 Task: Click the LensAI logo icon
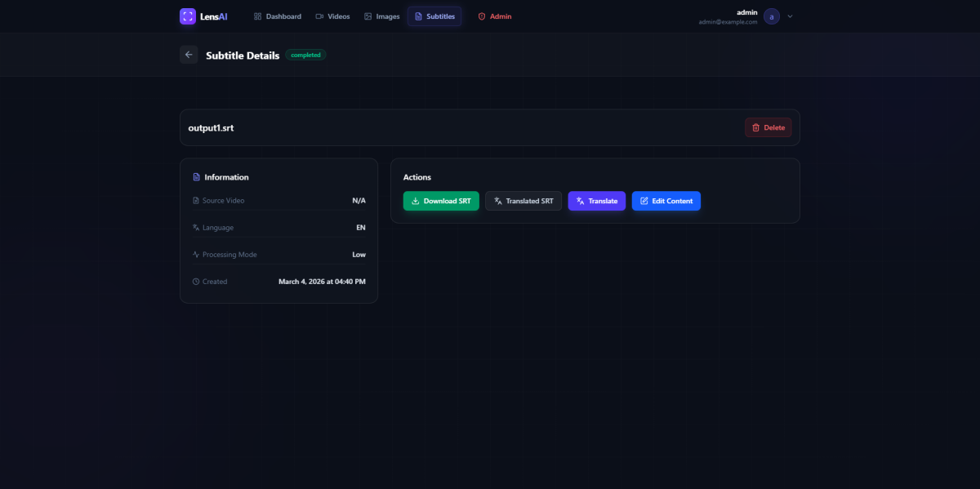pyautogui.click(x=188, y=16)
